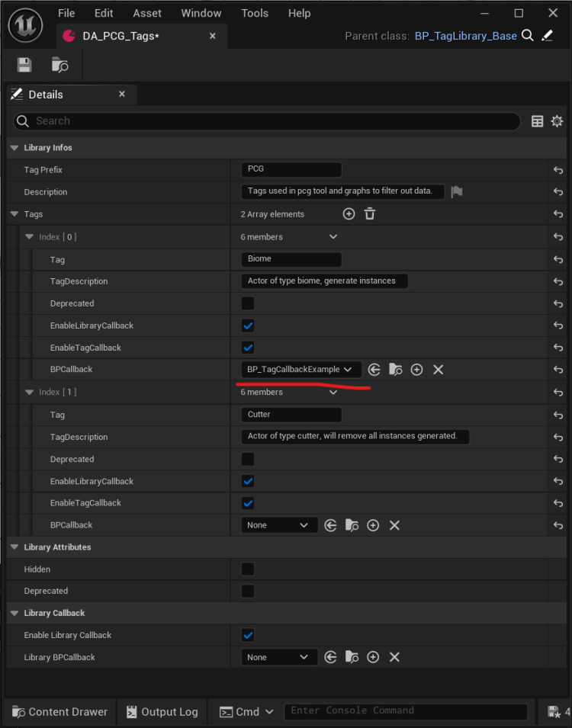Click the magnifying glass search icon in Details

[x=23, y=120]
